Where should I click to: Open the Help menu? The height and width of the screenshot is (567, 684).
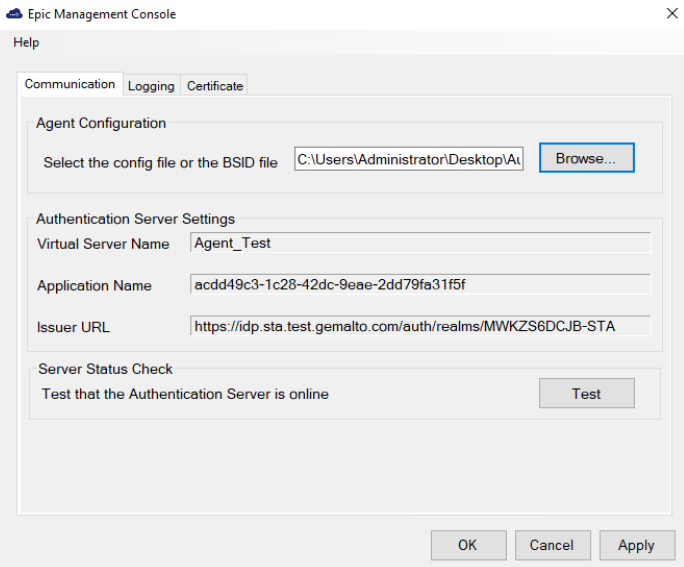(26, 42)
